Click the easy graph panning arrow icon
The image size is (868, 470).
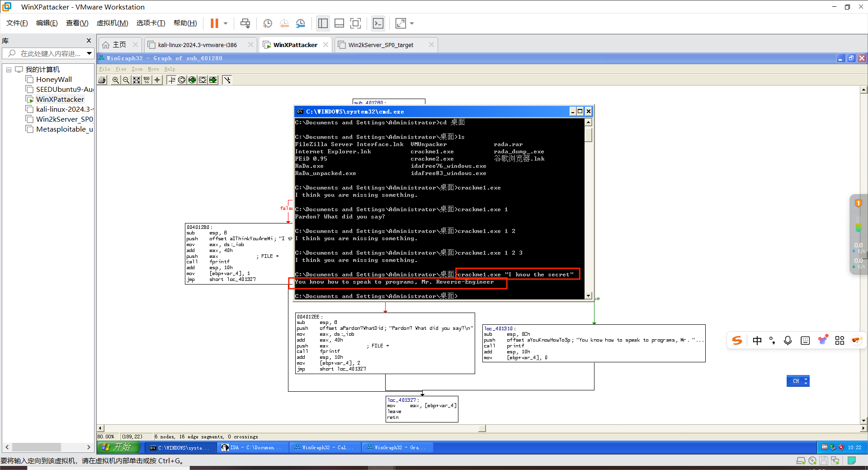(227, 80)
